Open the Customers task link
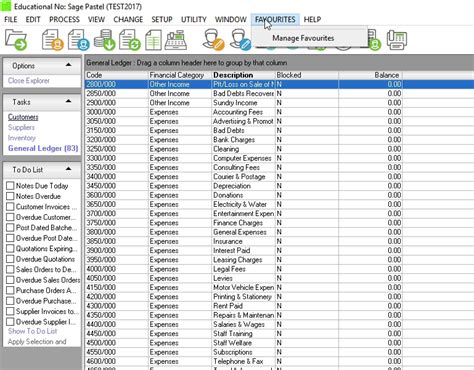The image size is (474, 370). click(x=23, y=117)
